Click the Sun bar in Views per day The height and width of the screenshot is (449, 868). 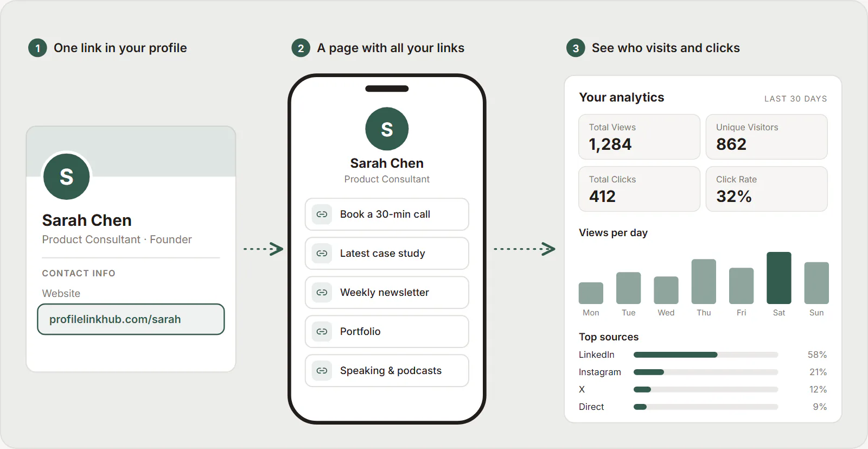[x=816, y=283]
